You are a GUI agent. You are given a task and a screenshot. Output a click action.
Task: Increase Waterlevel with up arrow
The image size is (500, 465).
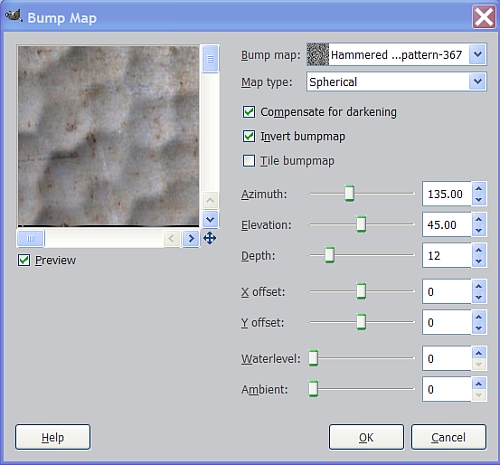coord(479,353)
